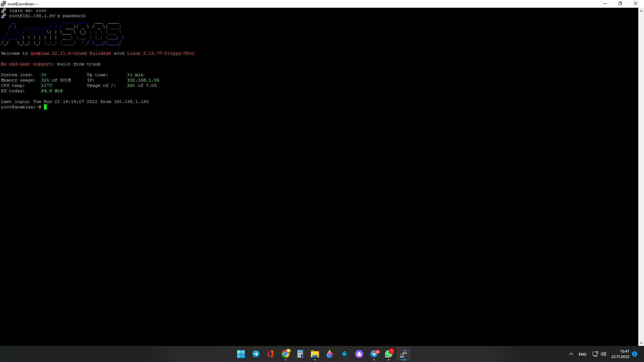Open the Yandex Alice assistant app
The height and width of the screenshot is (362, 644).
[x=359, y=354]
